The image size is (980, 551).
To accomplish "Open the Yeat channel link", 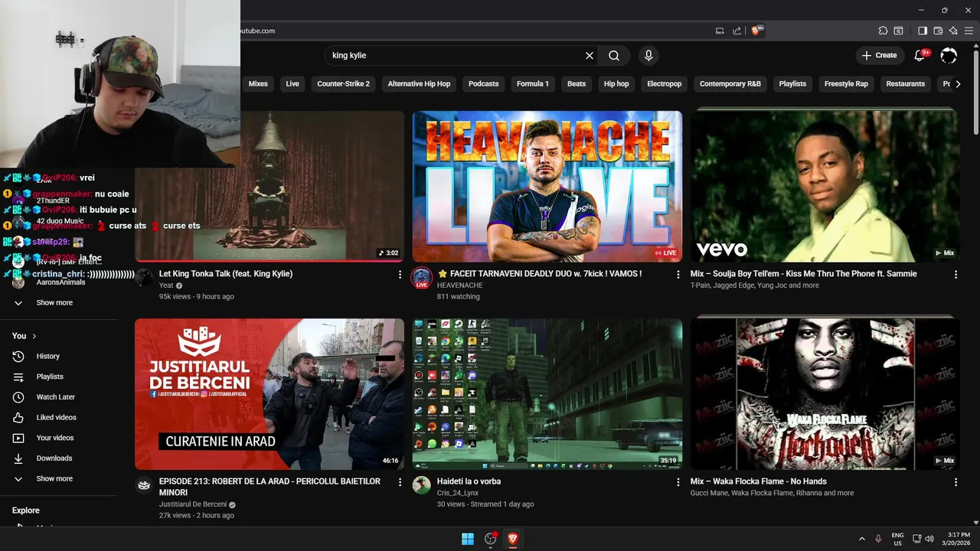I will pos(166,285).
